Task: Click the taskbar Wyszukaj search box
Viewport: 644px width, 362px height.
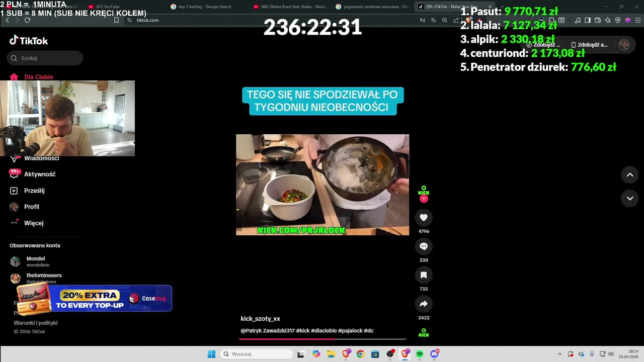Action: click(257, 354)
